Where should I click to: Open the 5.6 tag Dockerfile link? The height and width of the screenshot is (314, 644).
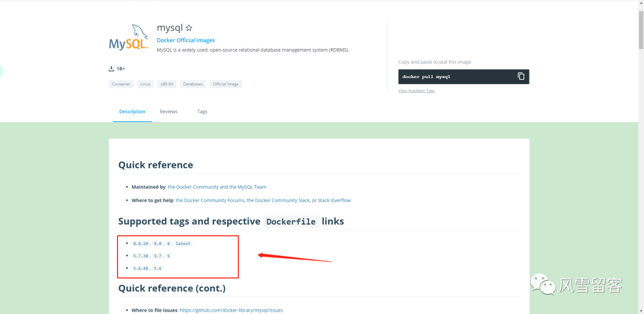click(x=158, y=268)
